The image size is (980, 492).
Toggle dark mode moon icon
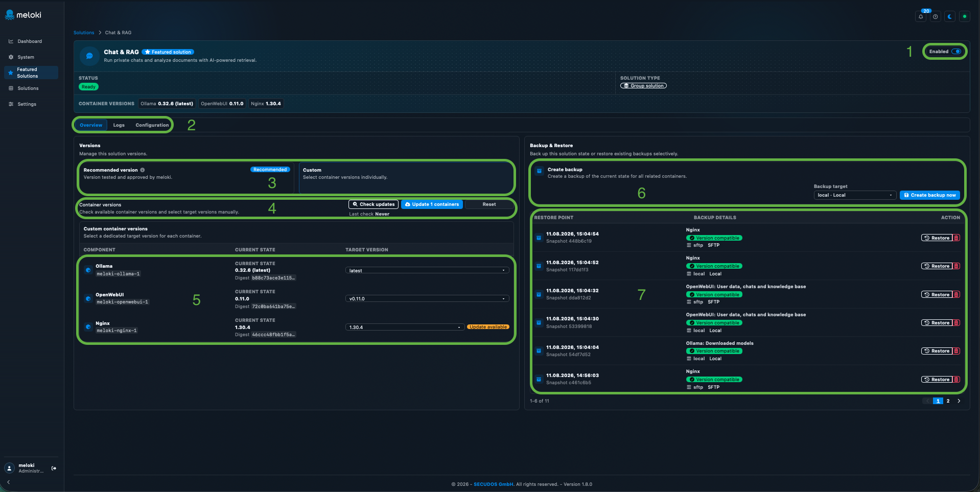pos(950,16)
